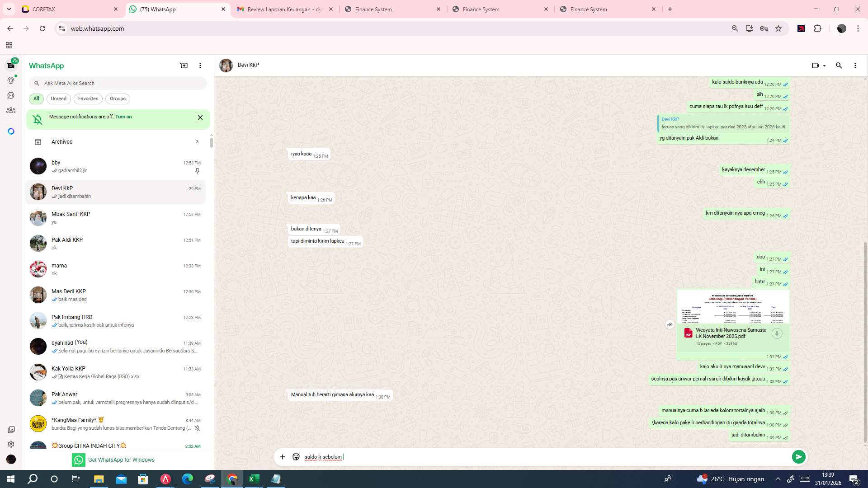This screenshot has height=488, width=868.
Task: Attach a file using the plus icon
Action: [x=283, y=457]
